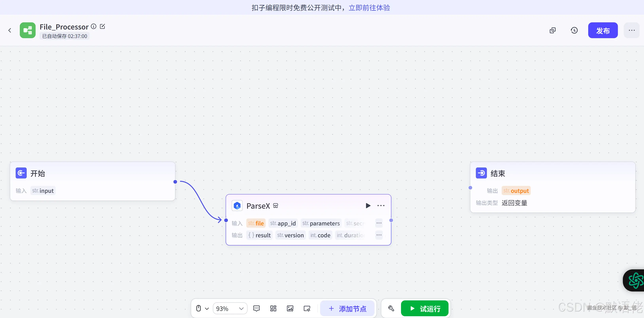Image resolution: width=644 pixels, height=318 pixels.
Task: Click the wrench settings icon near 试运行
Action: point(391,308)
